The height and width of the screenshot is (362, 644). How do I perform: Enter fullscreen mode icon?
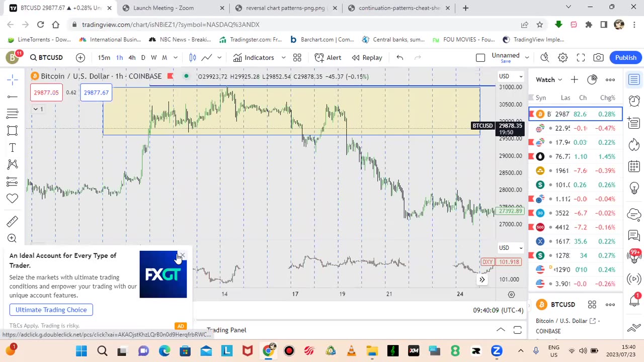(581, 58)
